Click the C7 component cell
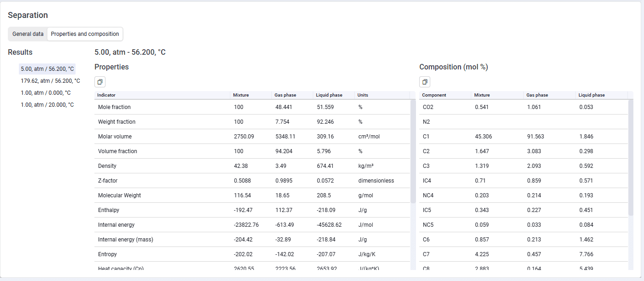 tap(445, 254)
